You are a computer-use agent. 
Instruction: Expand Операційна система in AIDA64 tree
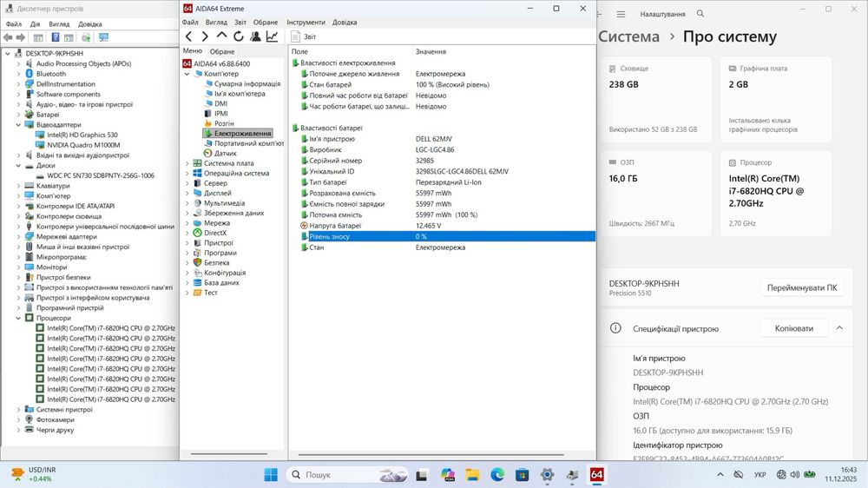pos(187,174)
